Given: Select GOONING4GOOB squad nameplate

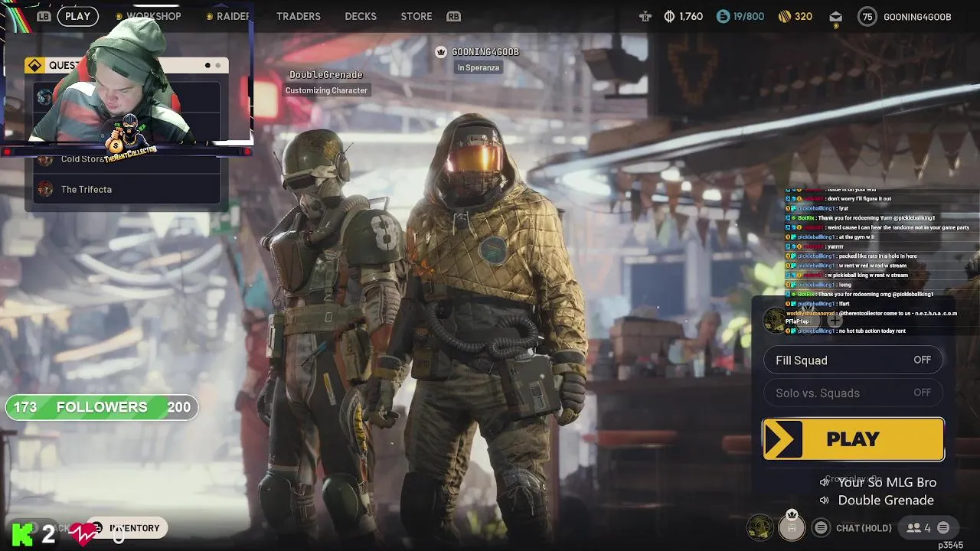Looking at the screenshot, I should coord(485,51).
